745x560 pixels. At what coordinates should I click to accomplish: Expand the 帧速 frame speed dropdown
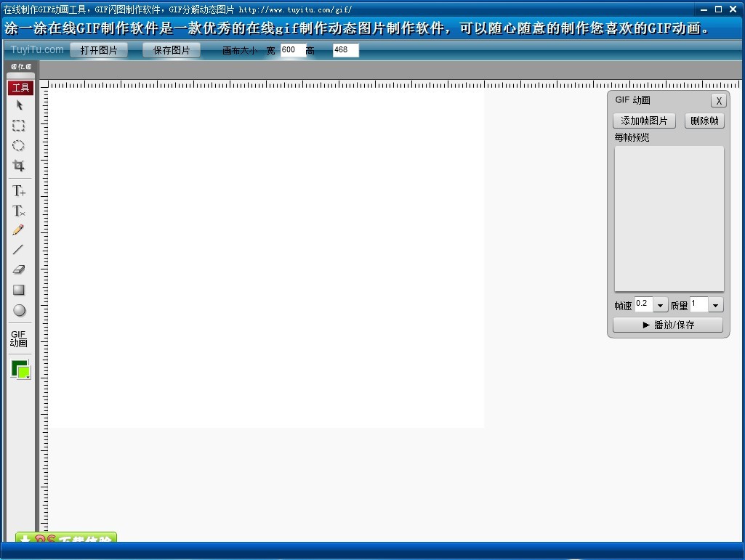[660, 306]
